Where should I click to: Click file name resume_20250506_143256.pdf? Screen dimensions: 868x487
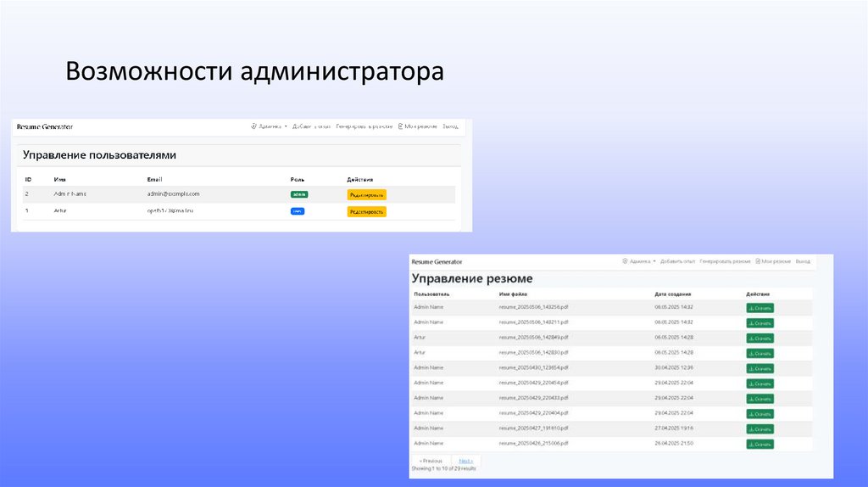534,307
